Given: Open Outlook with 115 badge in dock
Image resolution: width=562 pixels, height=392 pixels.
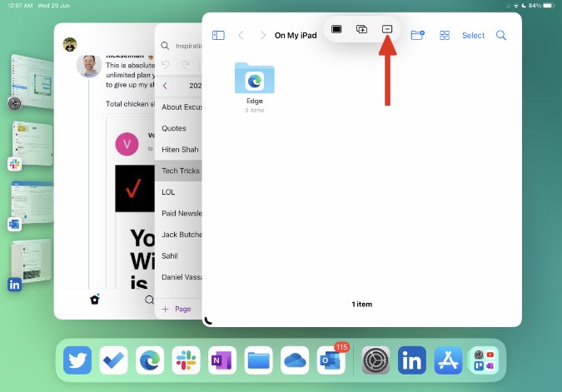Looking at the screenshot, I should [331, 360].
